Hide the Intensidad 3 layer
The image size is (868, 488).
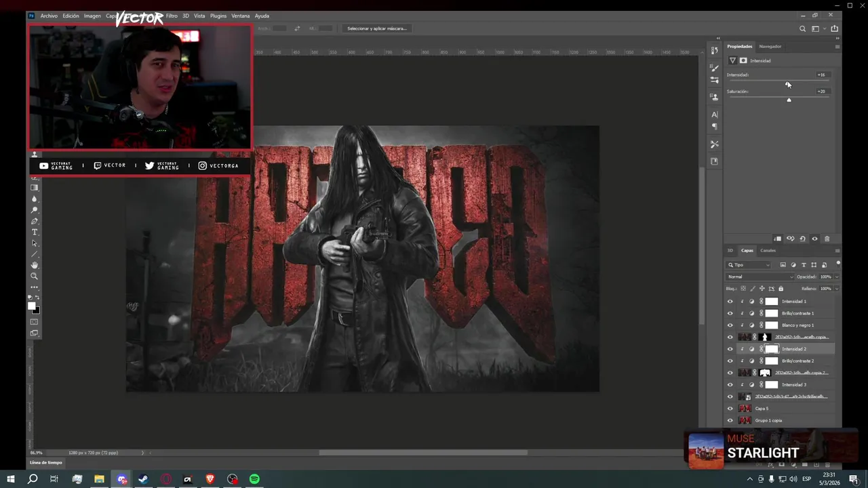730,385
